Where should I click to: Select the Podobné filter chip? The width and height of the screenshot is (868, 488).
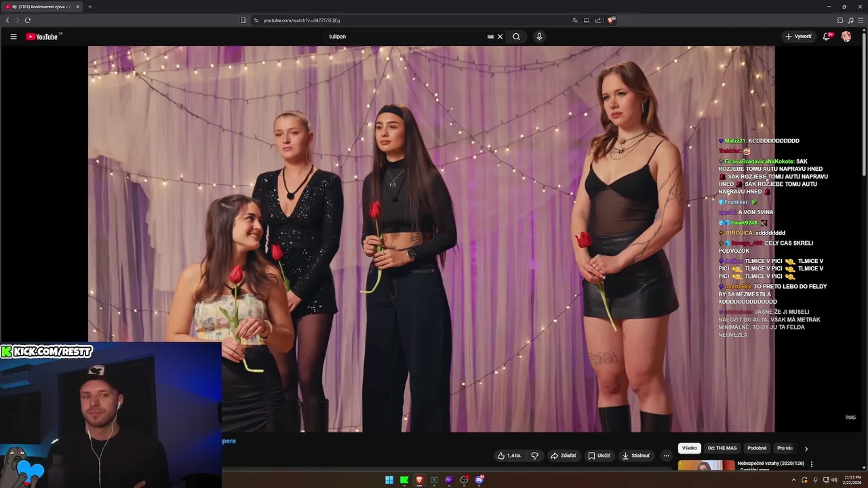[x=757, y=448]
